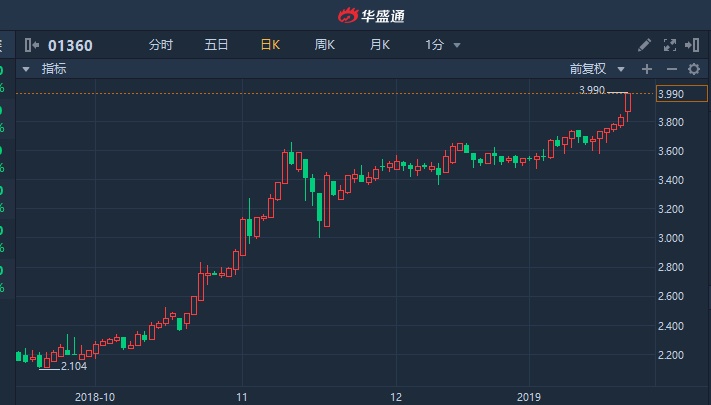Select the 月K monthly candlestick tab

pos(380,45)
